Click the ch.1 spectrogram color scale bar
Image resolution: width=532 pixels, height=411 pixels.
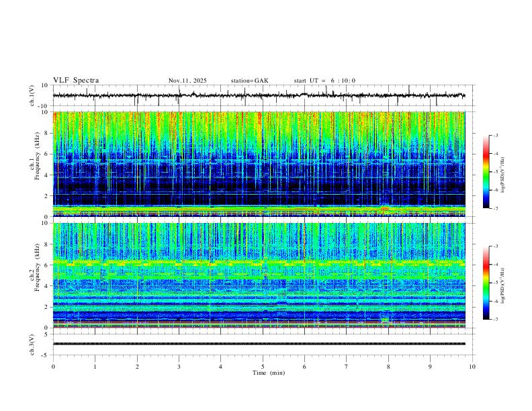(486, 172)
